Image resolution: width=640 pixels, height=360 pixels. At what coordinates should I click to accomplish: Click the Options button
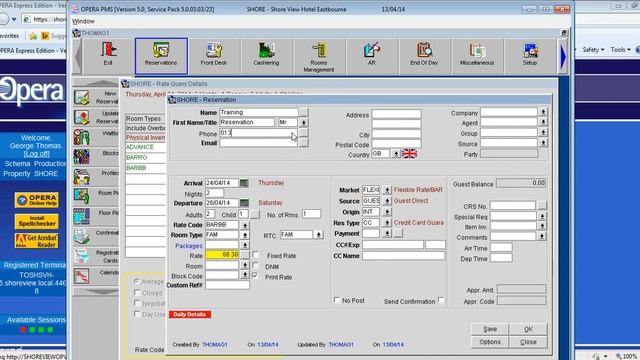point(490,342)
